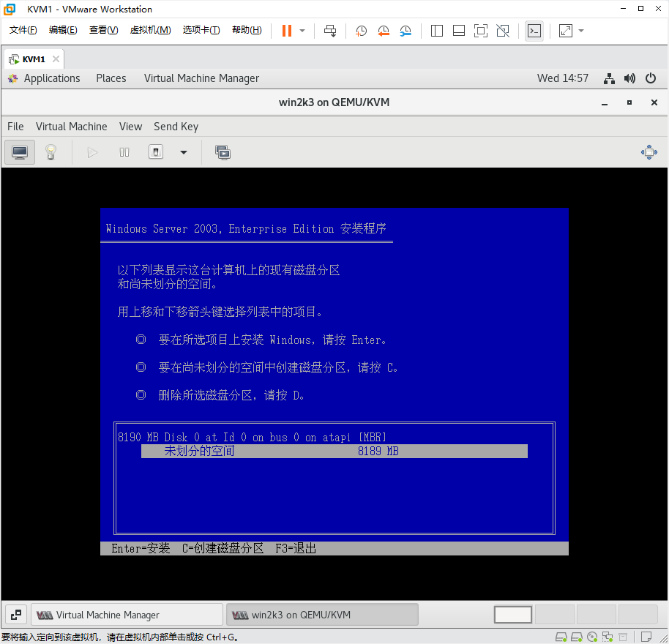
Task: Close the KVM1 tab
Action: pos(56,59)
